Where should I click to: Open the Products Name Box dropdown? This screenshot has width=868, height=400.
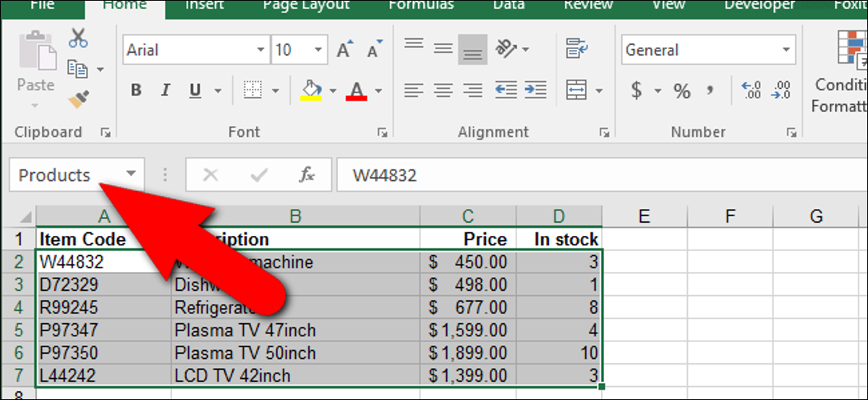[x=131, y=174]
